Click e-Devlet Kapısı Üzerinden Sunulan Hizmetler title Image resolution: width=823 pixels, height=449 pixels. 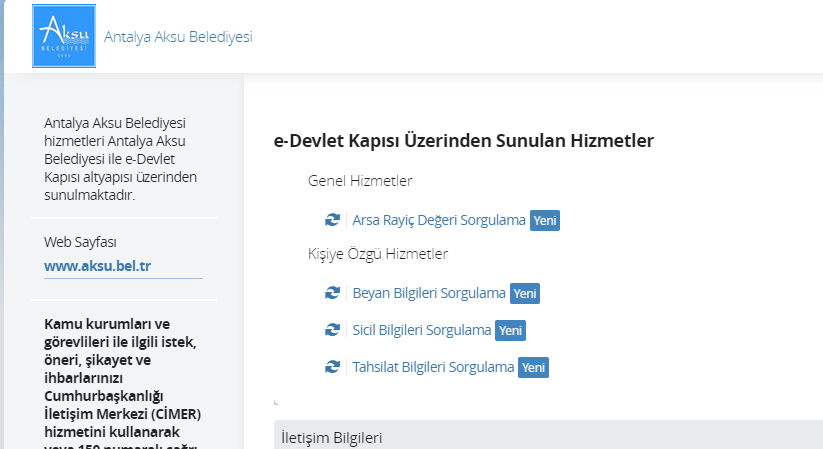point(463,141)
